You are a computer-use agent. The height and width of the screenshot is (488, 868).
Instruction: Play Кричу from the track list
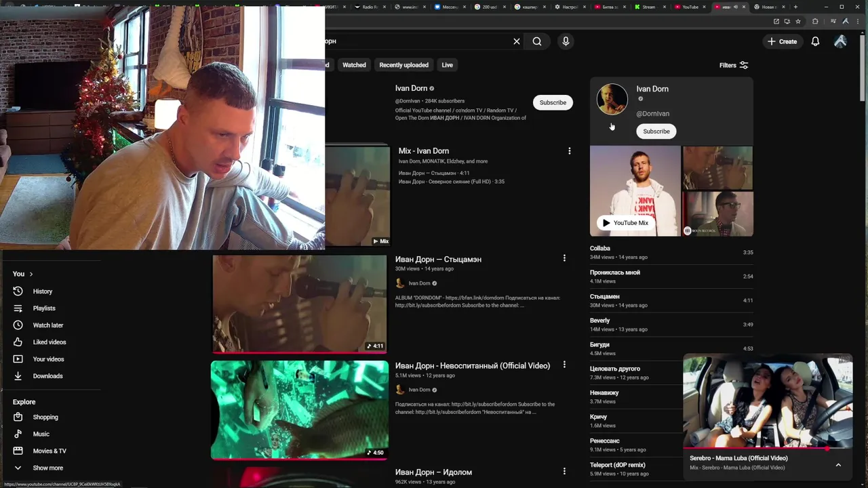click(635, 421)
